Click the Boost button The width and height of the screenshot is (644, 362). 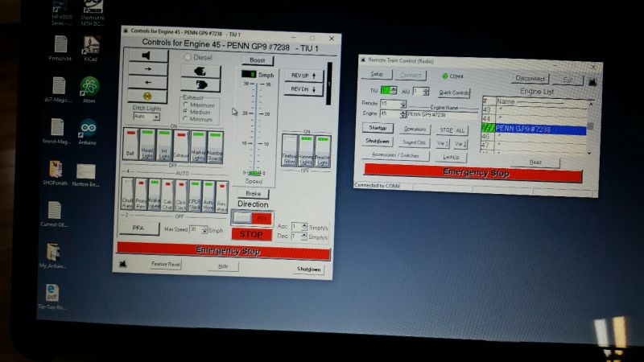tap(257, 60)
